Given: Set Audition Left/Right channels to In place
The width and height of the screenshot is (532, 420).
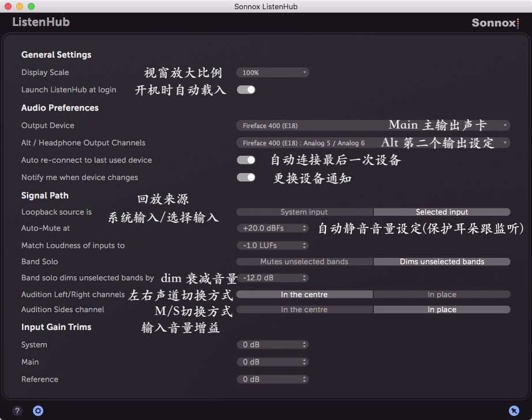Looking at the screenshot, I should (442, 294).
